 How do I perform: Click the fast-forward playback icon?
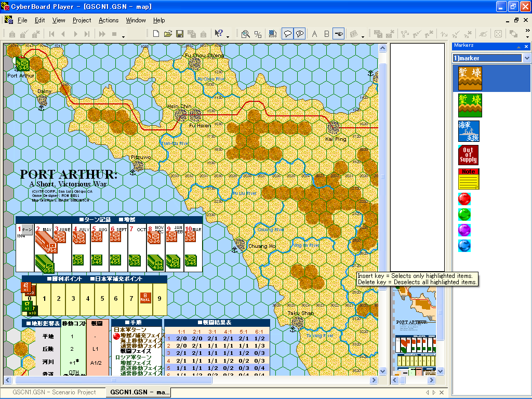(x=102, y=34)
